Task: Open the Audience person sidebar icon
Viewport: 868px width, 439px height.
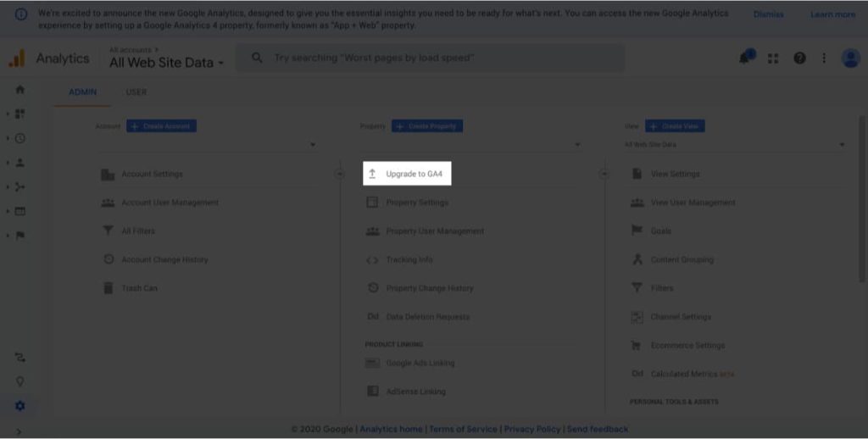Action: coord(20,163)
